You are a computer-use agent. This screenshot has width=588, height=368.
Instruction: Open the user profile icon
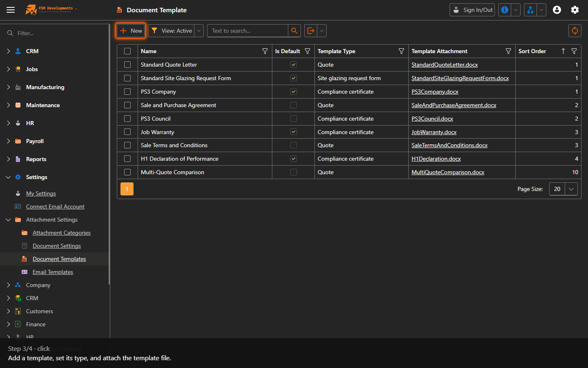tap(557, 10)
